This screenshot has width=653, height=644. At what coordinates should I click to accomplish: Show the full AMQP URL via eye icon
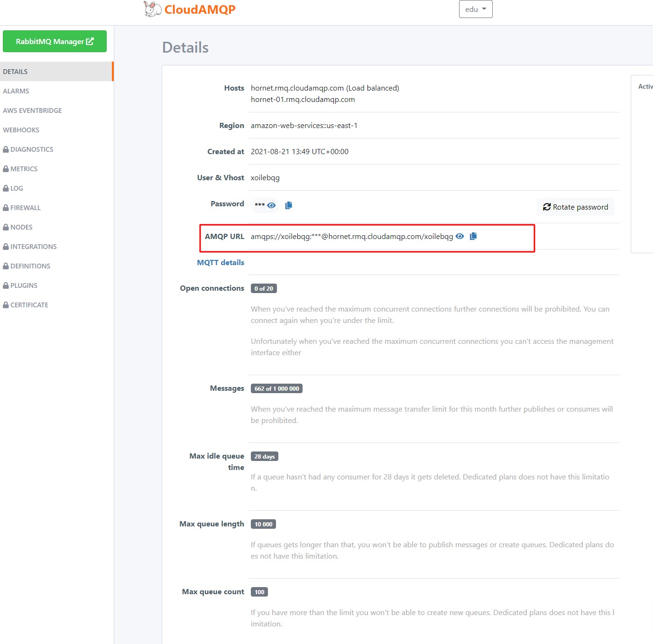point(460,236)
